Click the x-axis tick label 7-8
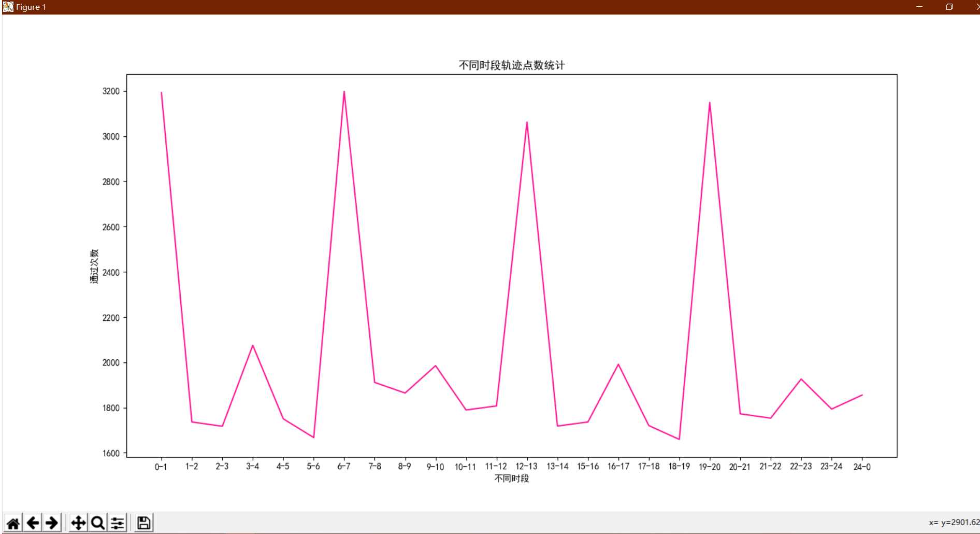Image resolution: width=980 pixels, height=534 pixels. 374,466
